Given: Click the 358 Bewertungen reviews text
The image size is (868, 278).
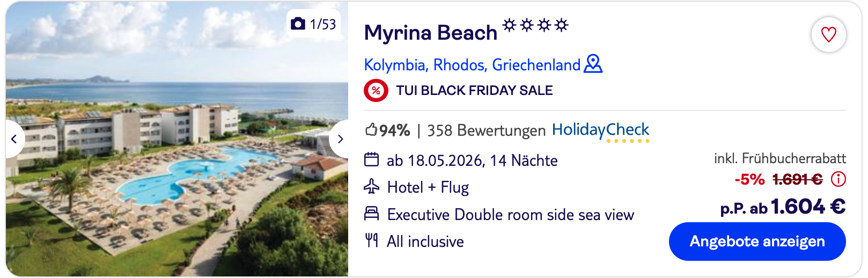Looking at the screenshot, I should [x=486, y=130].
